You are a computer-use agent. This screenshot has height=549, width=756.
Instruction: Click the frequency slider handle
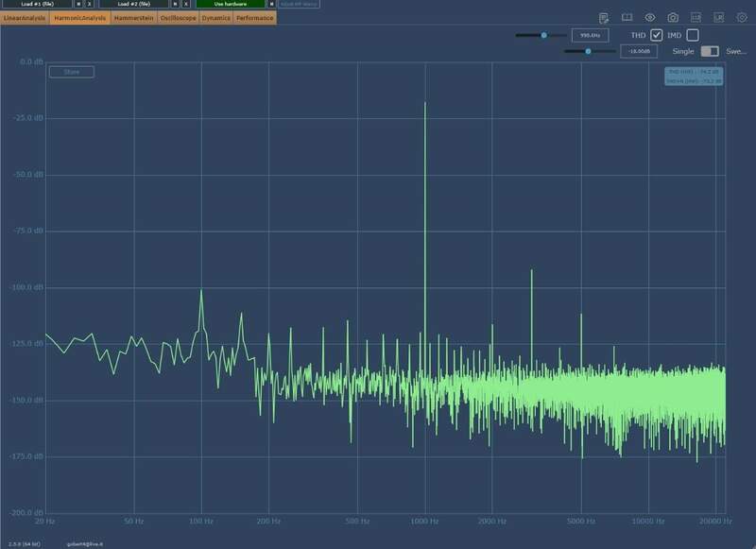[544, 35]
